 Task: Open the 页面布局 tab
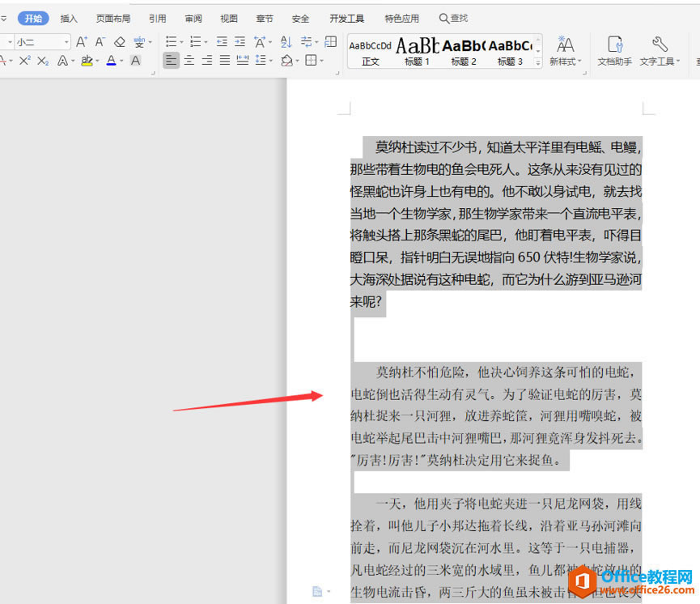(x=113, y=19)
